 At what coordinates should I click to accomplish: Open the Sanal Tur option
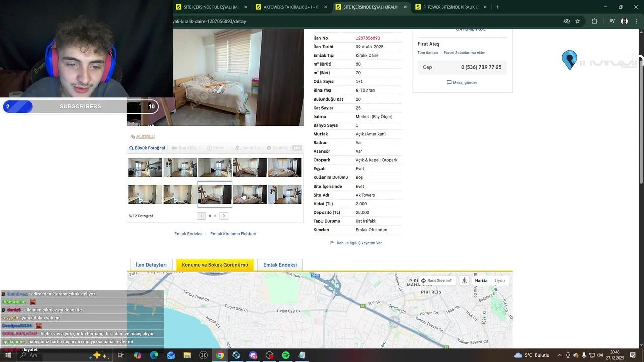click(x=248, y=148)
